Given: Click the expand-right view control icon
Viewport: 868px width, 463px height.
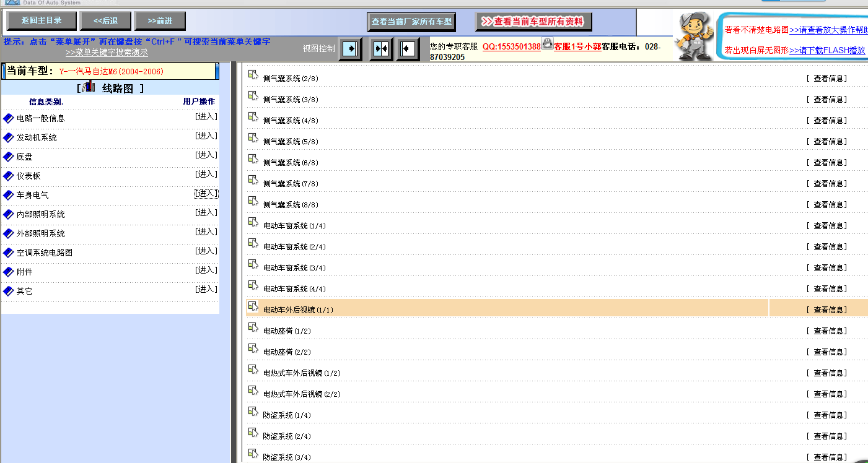Looking at the screenshot, I should point(350,49).
